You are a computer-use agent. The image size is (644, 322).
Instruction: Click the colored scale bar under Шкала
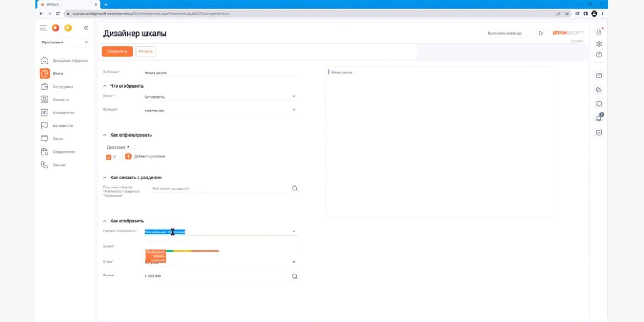pos(193,251)
